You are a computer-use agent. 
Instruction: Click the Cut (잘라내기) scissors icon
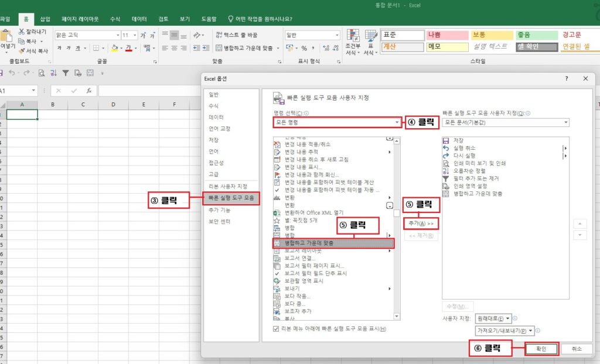22,32
